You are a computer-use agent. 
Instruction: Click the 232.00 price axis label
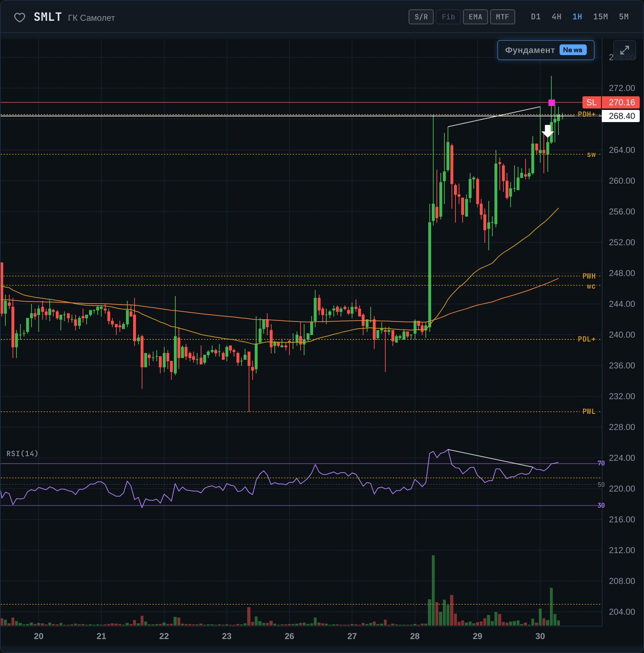tap(622, 396)
